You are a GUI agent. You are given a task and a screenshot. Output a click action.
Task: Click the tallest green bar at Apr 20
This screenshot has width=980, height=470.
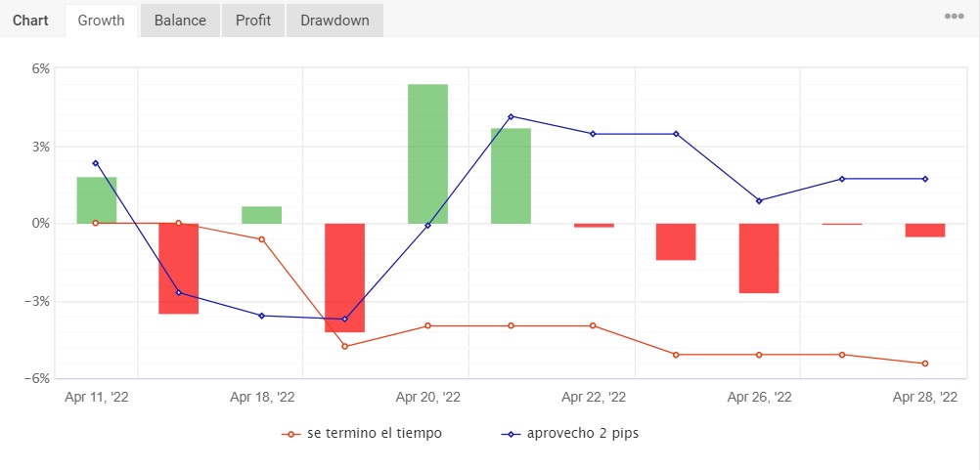(427, 153)
